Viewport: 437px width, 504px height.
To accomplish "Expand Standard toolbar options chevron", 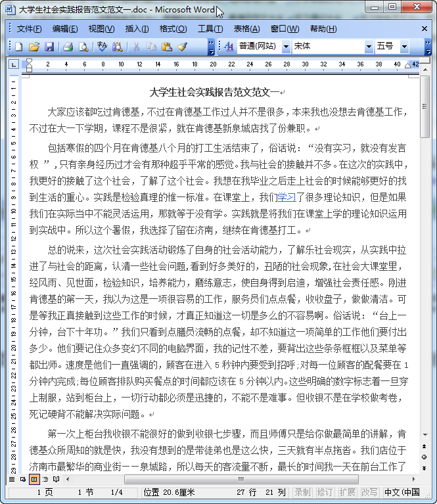I will (x=211, y=47).
